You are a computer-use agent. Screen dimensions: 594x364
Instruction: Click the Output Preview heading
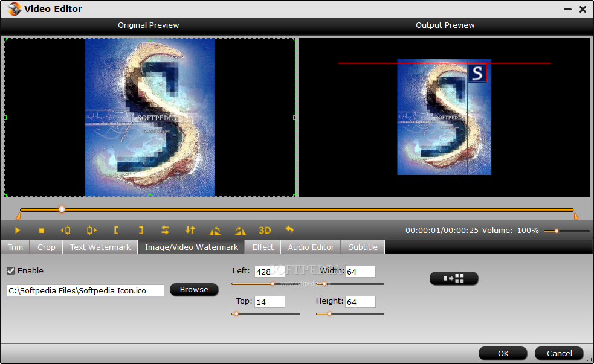click(445, 25)
